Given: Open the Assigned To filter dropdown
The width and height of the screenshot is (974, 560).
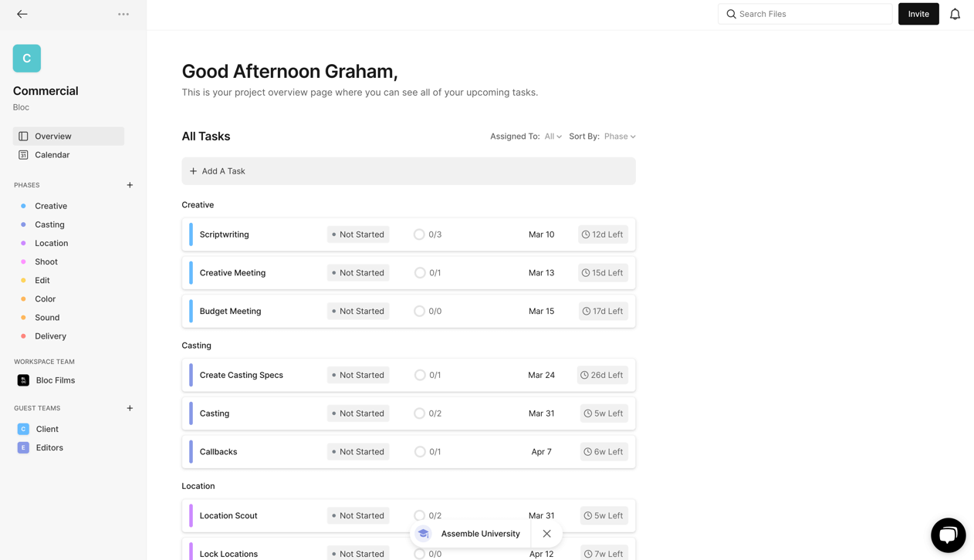Looking at the screenshot, I should (x=553, y=137).
